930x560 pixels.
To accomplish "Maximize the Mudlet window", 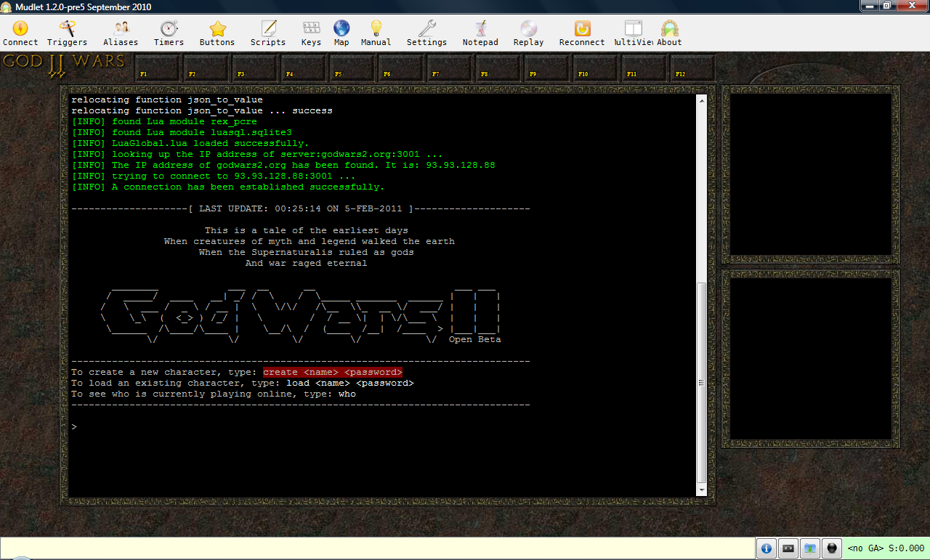I will [887, 6].
